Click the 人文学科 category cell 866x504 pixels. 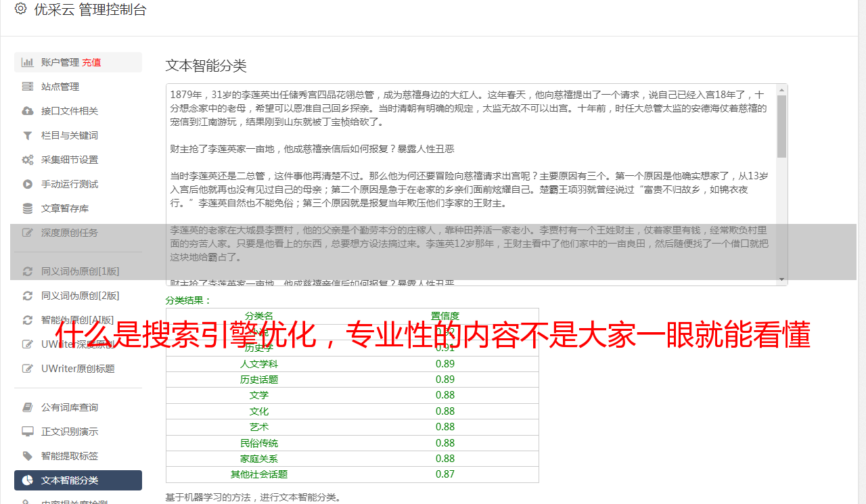pos(259,364)
